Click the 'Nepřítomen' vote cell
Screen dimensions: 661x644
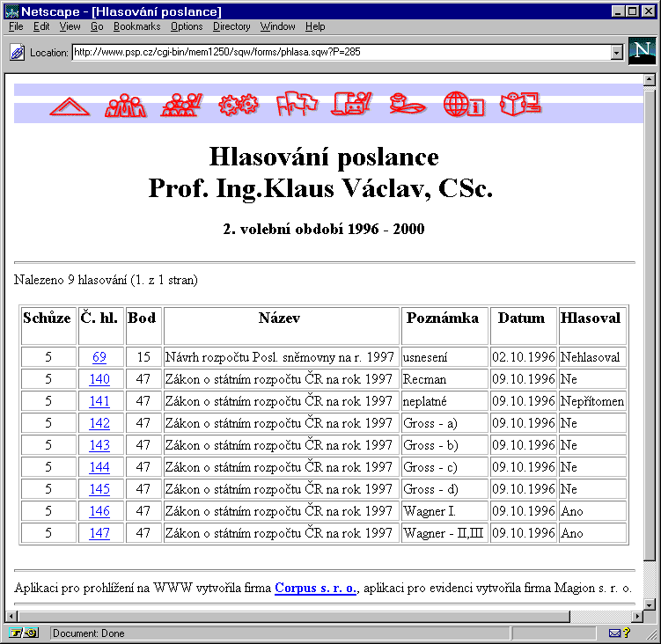(592, 401)
